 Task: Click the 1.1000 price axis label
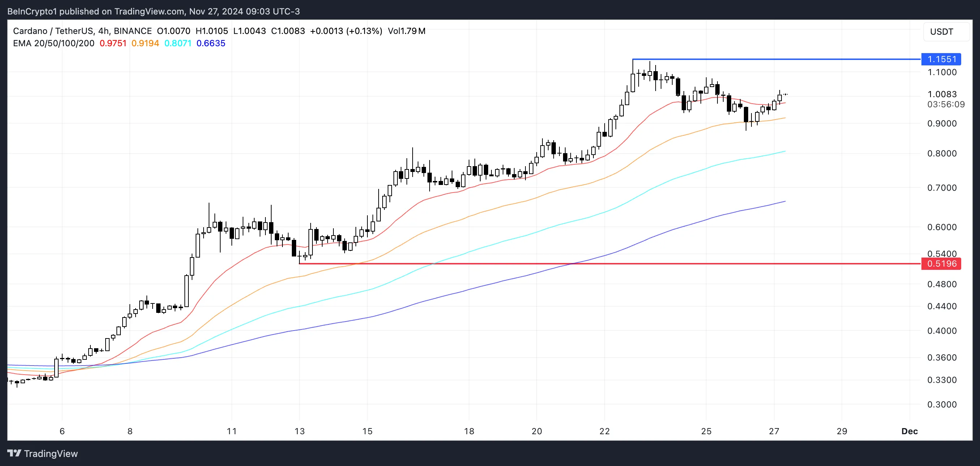pos(942,72)
